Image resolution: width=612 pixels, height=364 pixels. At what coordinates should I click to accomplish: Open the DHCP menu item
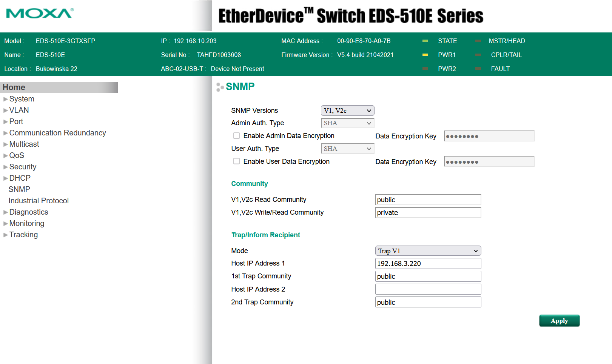[x=20, y=178]
